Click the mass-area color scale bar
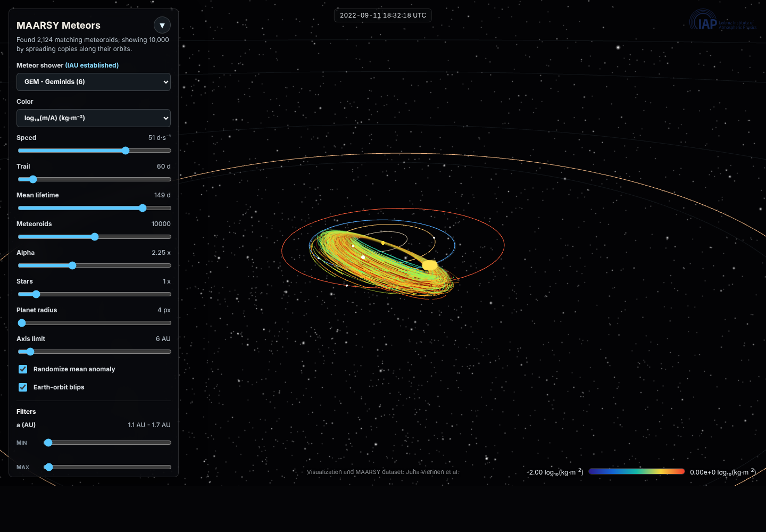 coord(637,471)
